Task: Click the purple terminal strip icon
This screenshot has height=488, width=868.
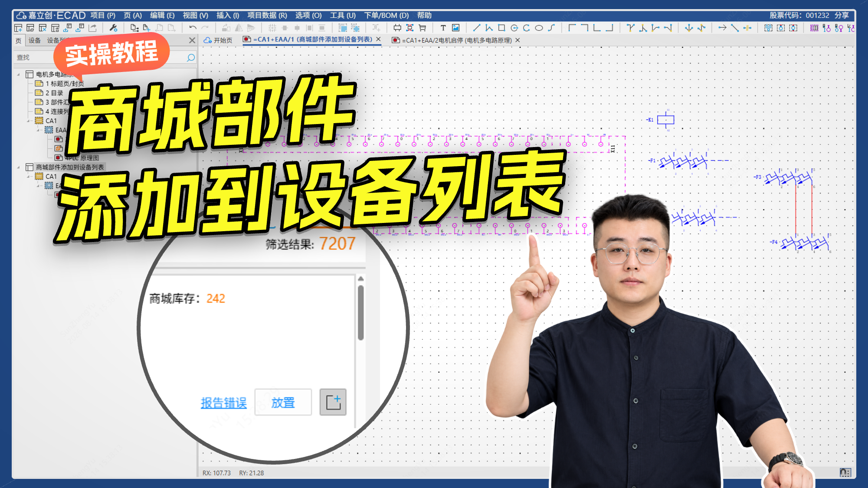Action: coord(814,28)
